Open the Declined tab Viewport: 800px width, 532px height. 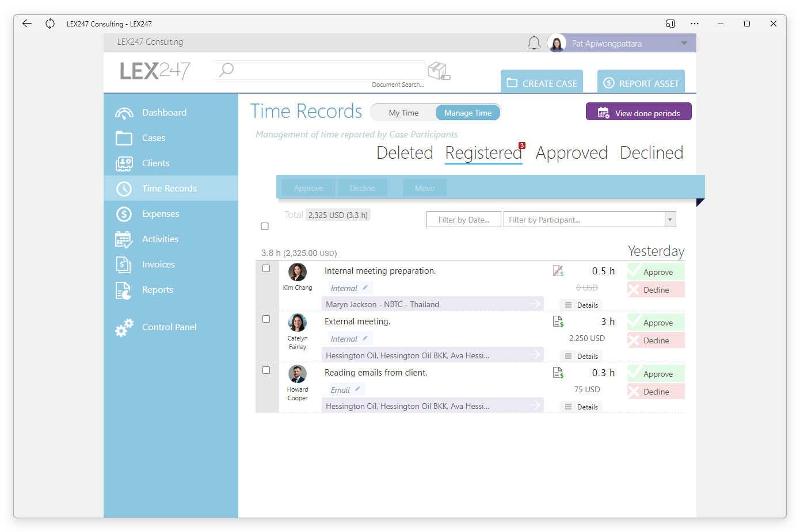pyautogui.click(x=652, y=153)
